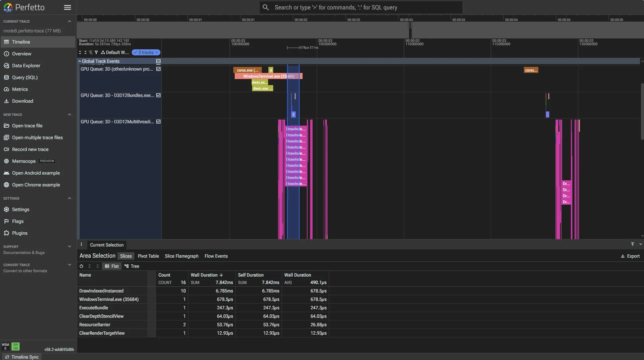Switch to the Pivot Table tab
Screen dimensions: 644x360
[x=148, y=256]
